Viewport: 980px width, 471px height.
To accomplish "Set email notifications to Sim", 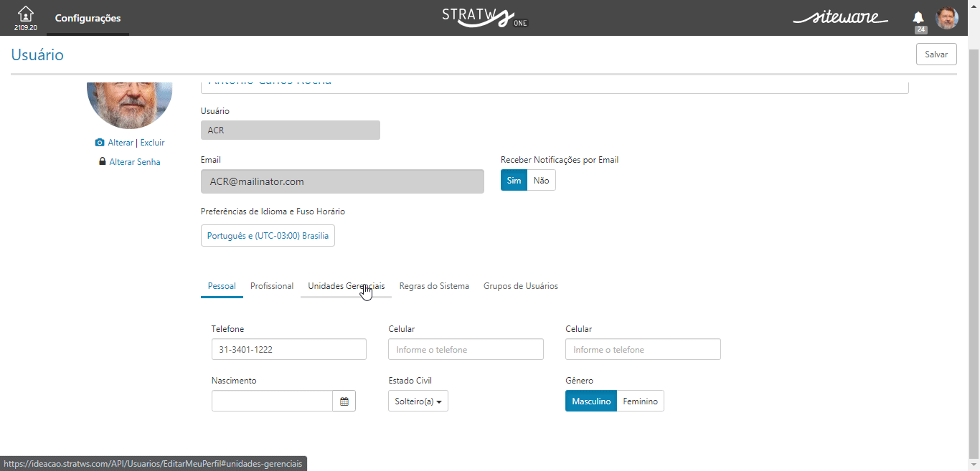I will pyautogui.click(x=514, y=181).
